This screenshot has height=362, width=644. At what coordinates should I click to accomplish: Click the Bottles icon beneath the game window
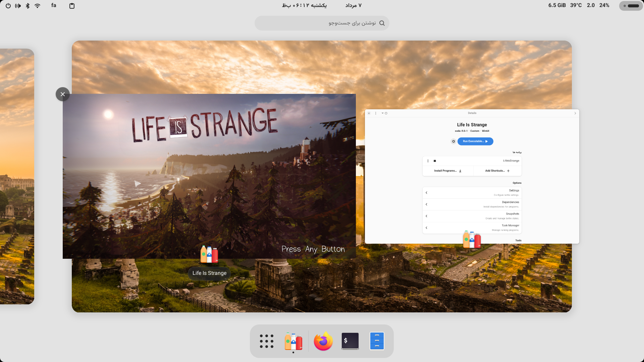coord(209,254)
